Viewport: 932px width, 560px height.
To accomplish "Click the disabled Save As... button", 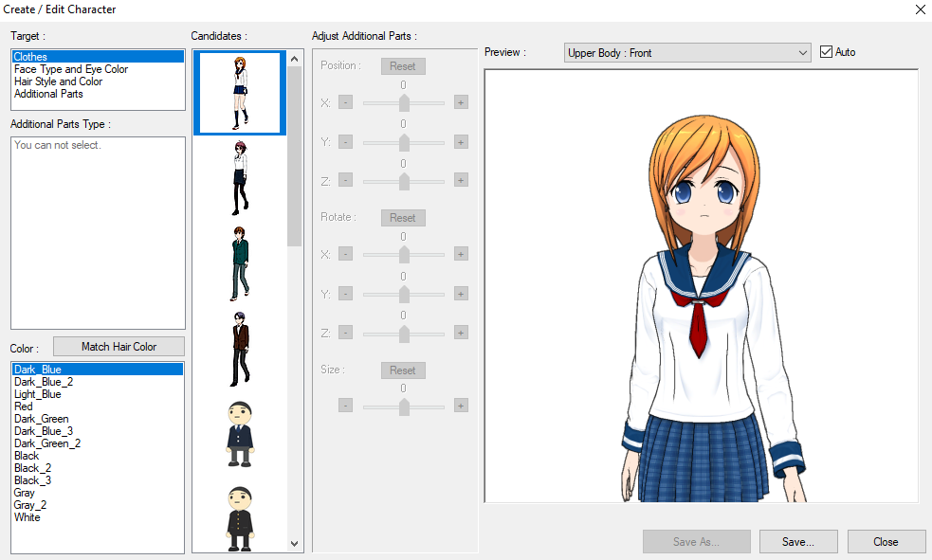I will point(696,542).
